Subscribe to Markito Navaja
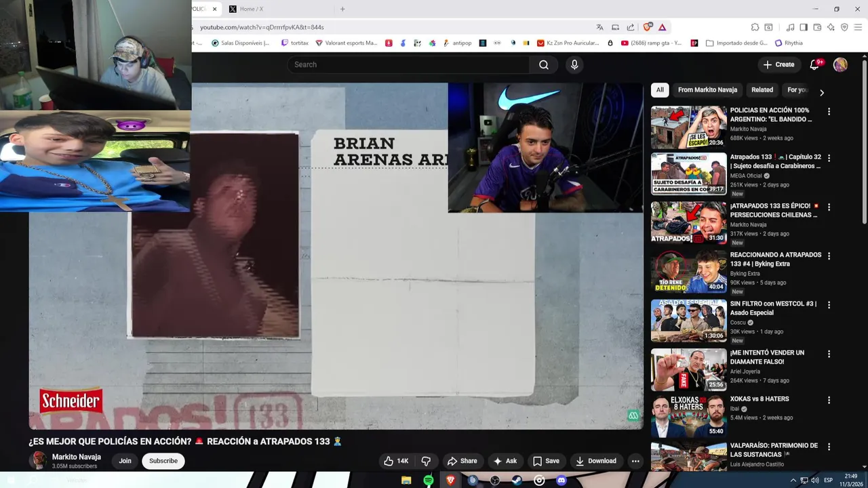Screen dimensions: 868x488 [163, 461]
